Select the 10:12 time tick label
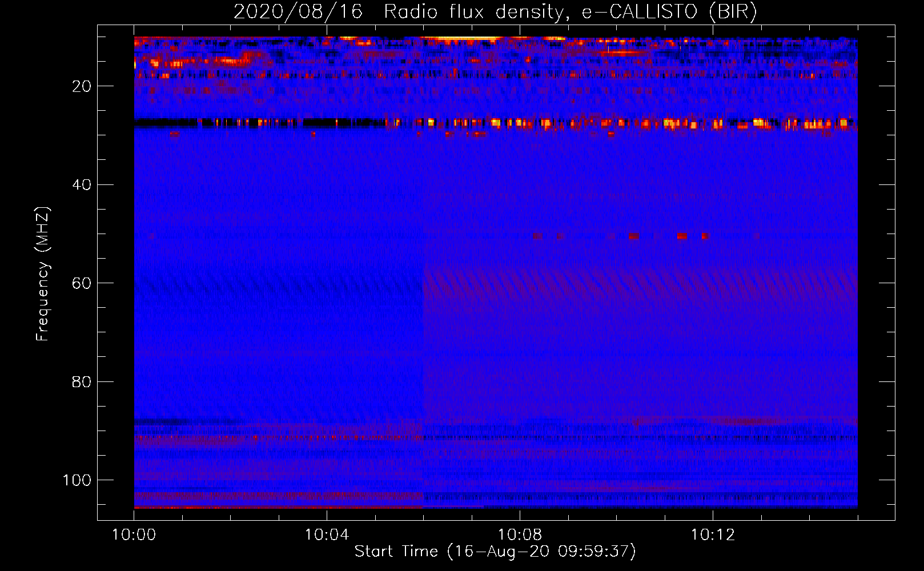Viewport: 924px width, 571px height. [x=713, y=535]
